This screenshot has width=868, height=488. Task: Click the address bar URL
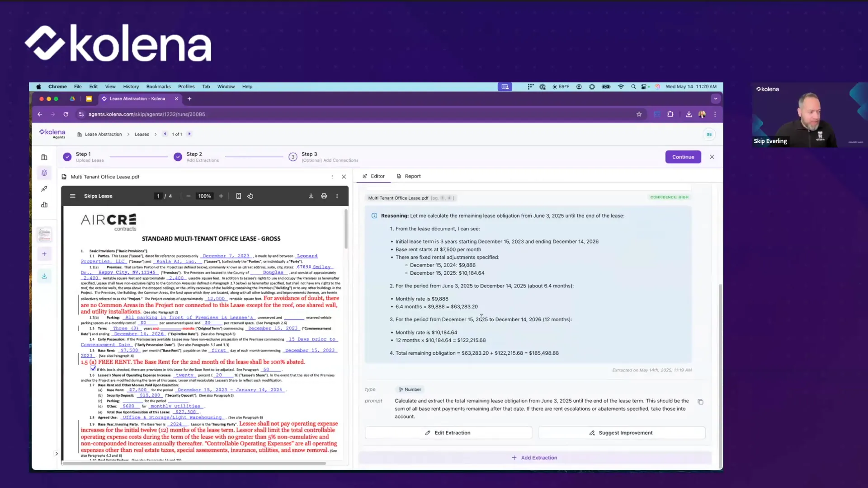pyautogui.click(x=147, y=114)
